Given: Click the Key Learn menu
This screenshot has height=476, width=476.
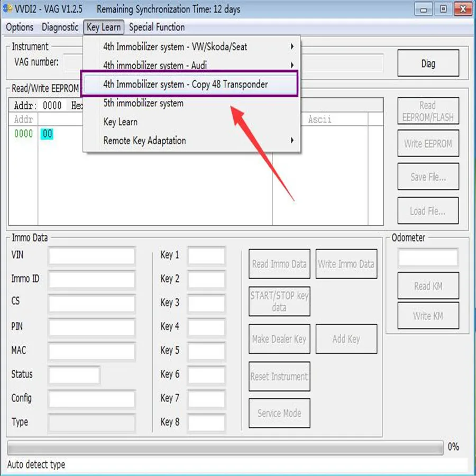Looking at the screenshot, I should coord(104,28).
